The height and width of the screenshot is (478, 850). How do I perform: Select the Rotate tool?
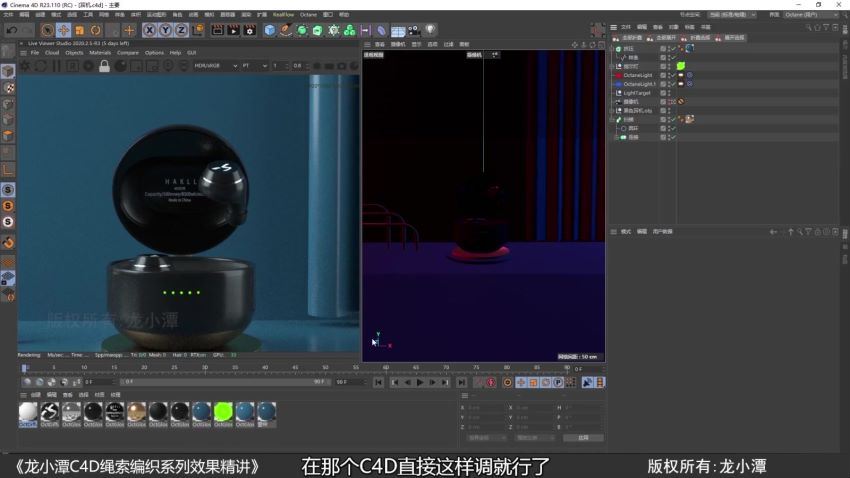(96, 30)
